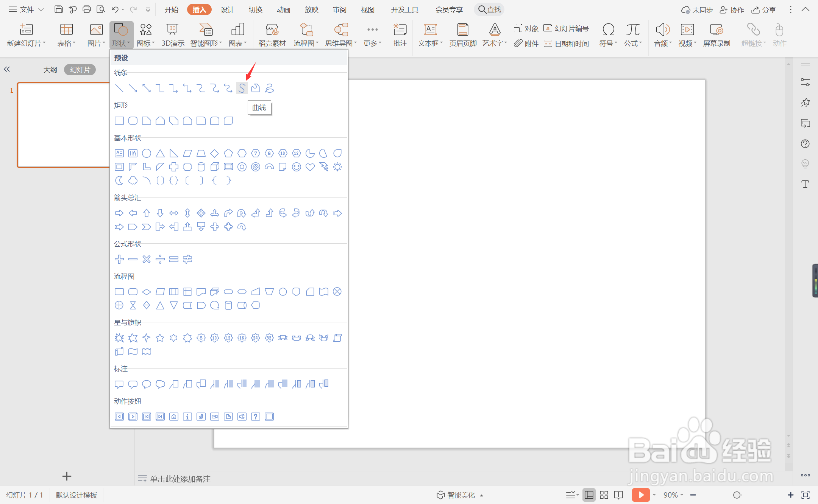
Task: Select the curve line shape
Action: (x=242, y=88)
